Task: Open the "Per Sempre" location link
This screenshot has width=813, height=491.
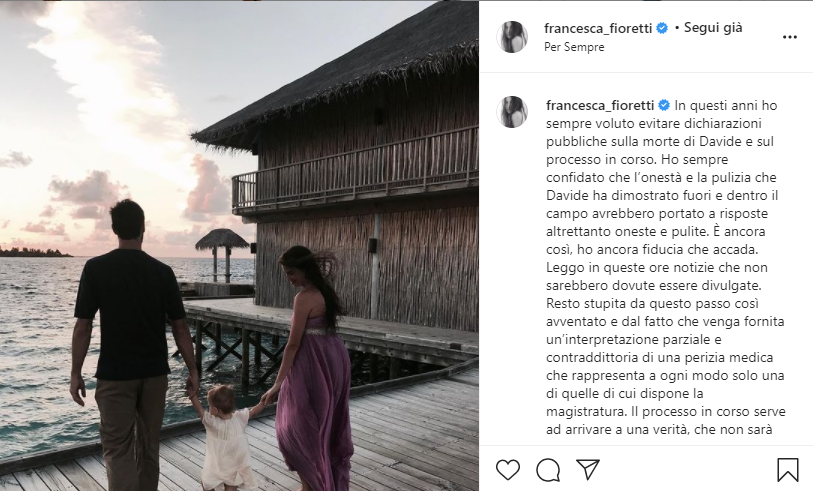Action: (574, 47)
